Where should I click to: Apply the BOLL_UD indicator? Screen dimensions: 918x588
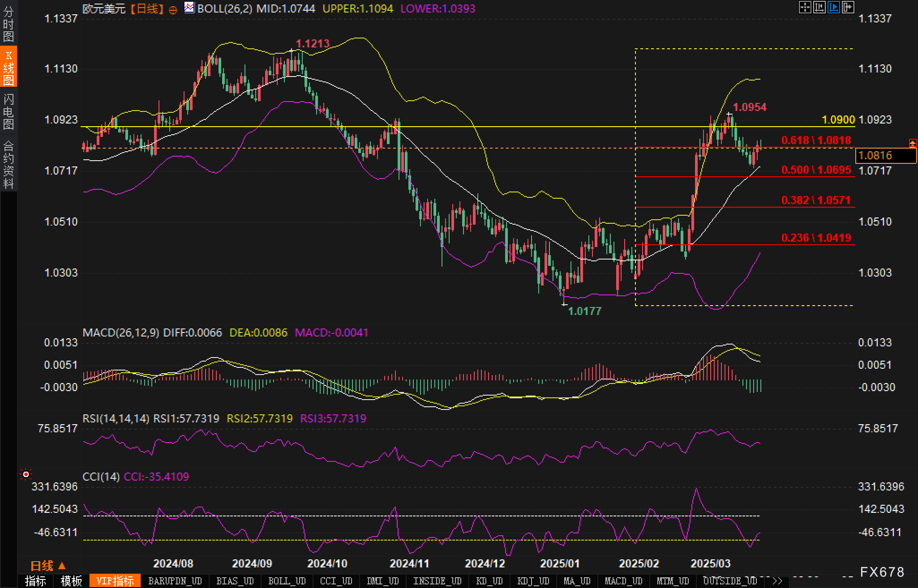pos(287,581)
